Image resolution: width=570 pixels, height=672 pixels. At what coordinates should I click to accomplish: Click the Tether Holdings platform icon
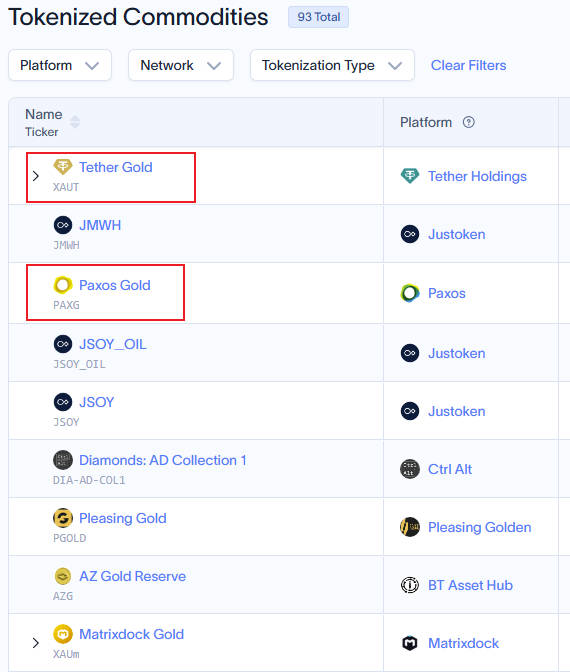410,176
